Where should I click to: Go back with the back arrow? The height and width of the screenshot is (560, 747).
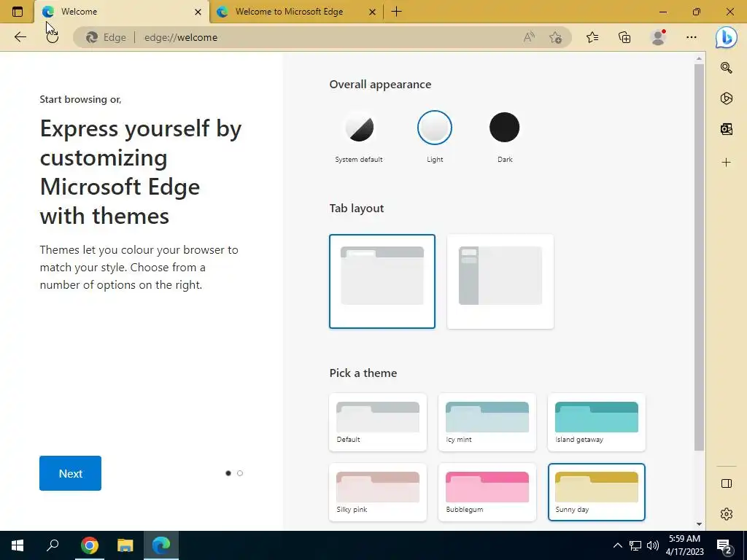point(20,37)
